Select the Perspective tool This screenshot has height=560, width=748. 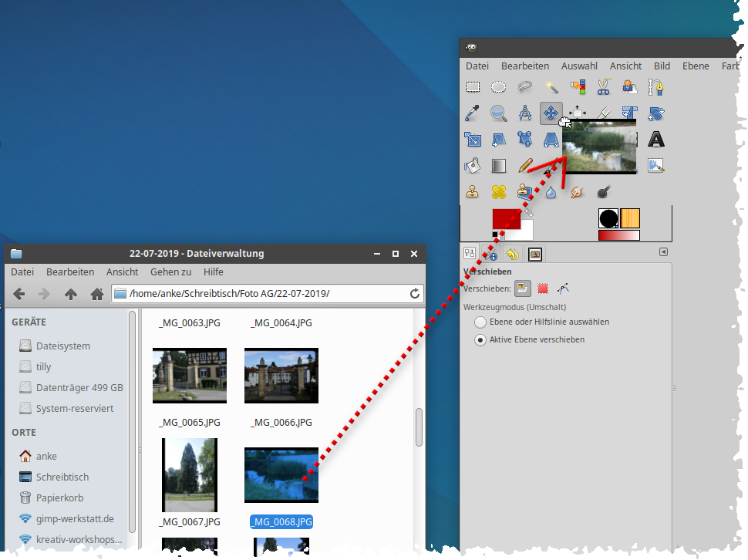(551, 140)
